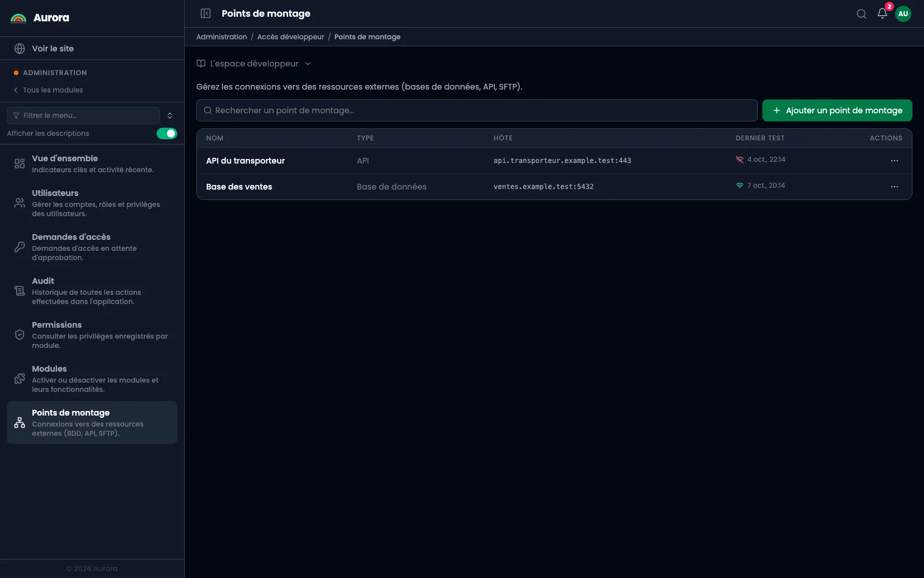This screenshot has width=924, height=578.
Task: Select API du transporteur row name
Action: pyautogui.click(x=245, y=161)
